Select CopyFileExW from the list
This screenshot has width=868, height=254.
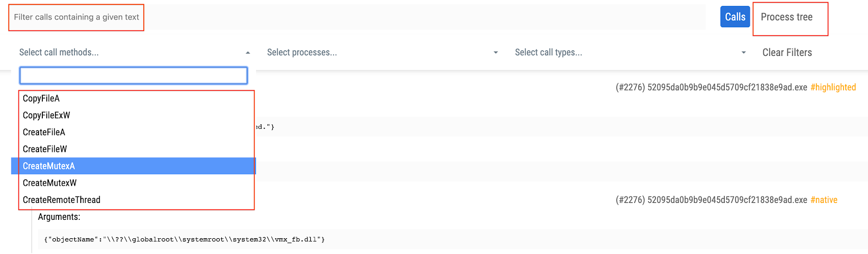[47, 115]
